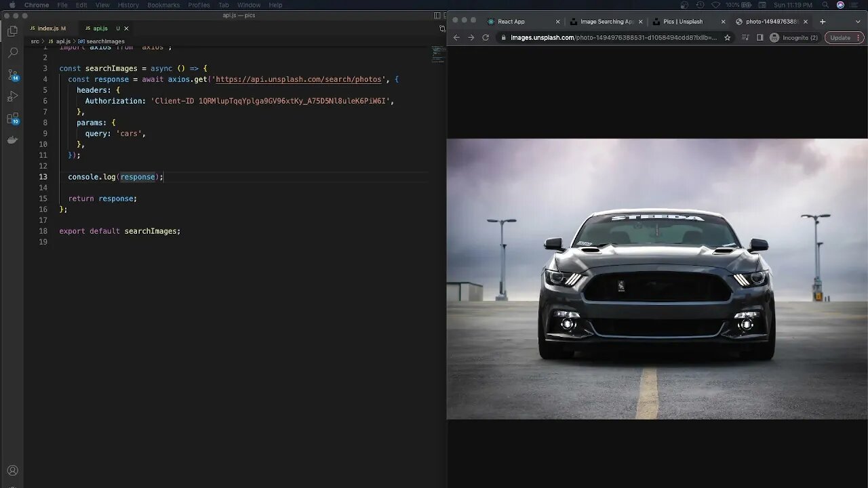Open Source Control view with 14 changes
Screen dimensions: 868x488
tap(12, 75)
